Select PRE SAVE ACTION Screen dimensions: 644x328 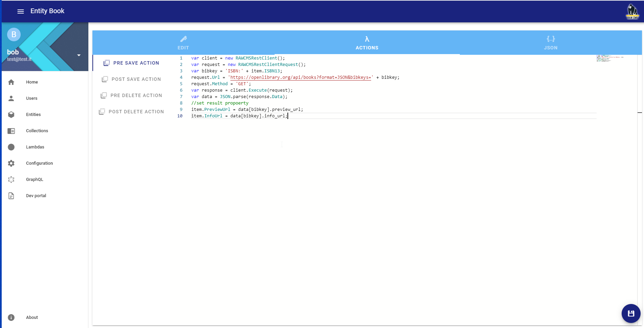coord(131,63)
